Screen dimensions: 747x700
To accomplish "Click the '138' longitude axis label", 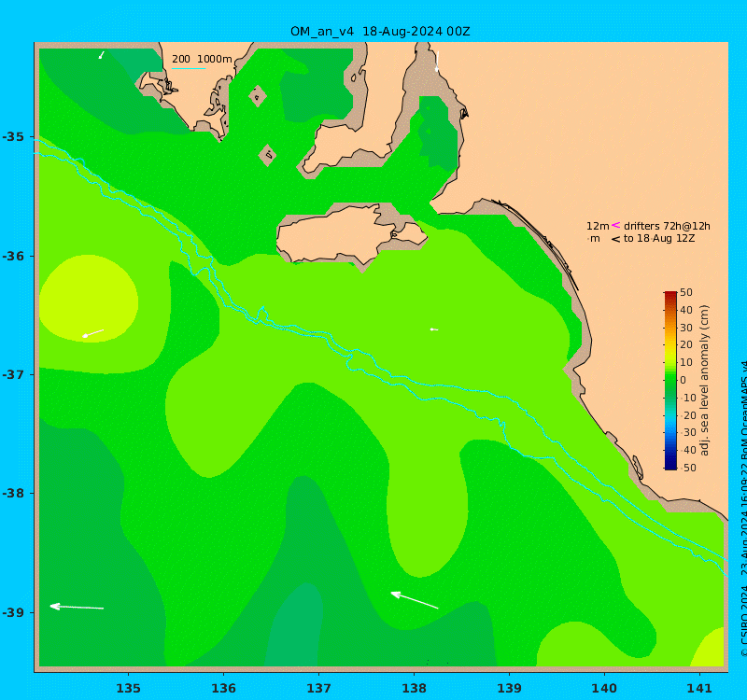I will click(414, 688).
